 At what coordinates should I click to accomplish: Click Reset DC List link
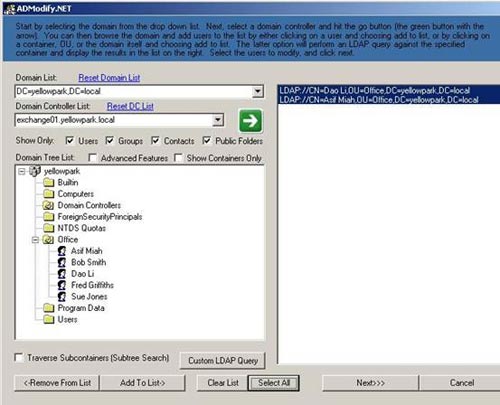point(130,106)
